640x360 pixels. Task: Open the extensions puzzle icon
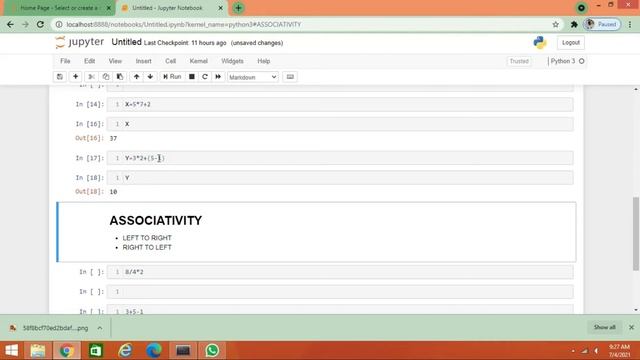[x=574, y=24]
